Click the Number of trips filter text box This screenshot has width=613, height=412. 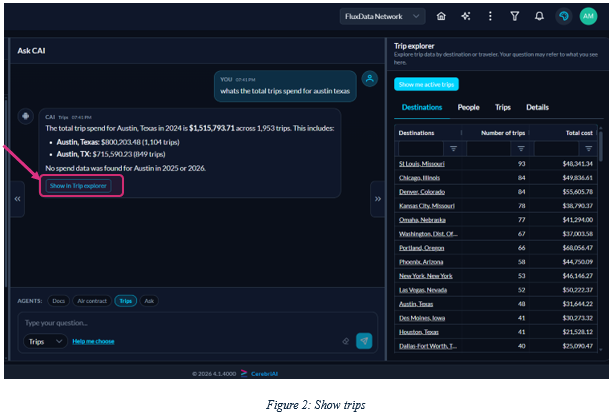pyautogui.click(x=488, y=149)
